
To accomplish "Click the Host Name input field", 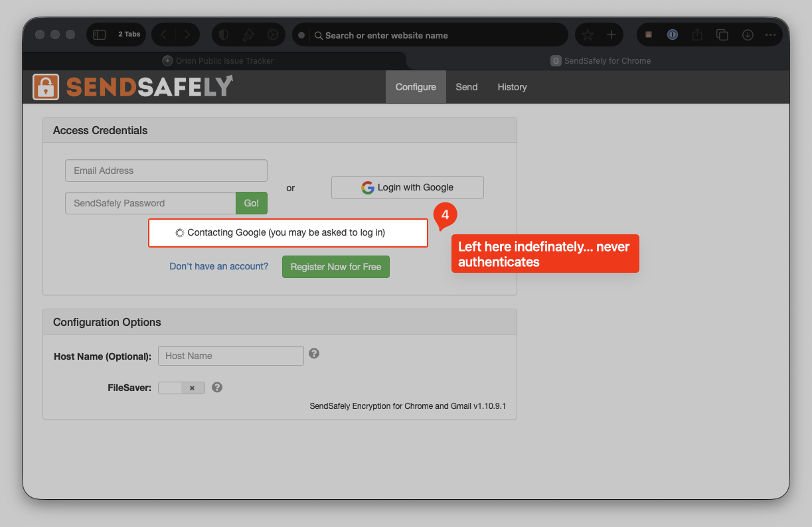I will (230, 356).
